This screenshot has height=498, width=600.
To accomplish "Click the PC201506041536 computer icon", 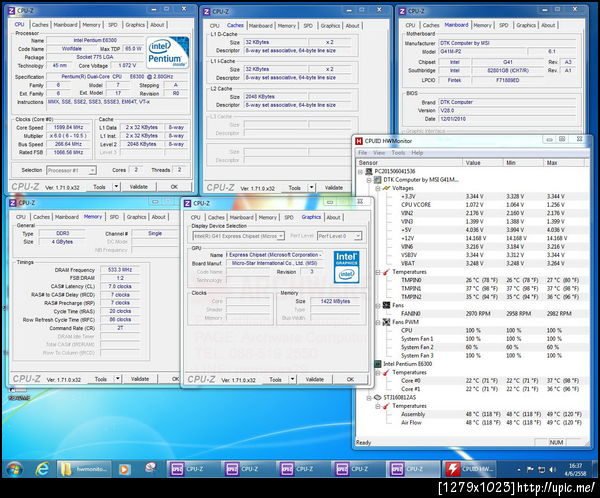I will 369,171.
